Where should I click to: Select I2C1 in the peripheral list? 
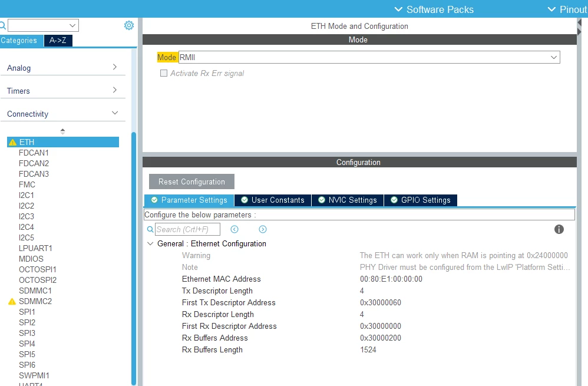(x=27, y=195)
